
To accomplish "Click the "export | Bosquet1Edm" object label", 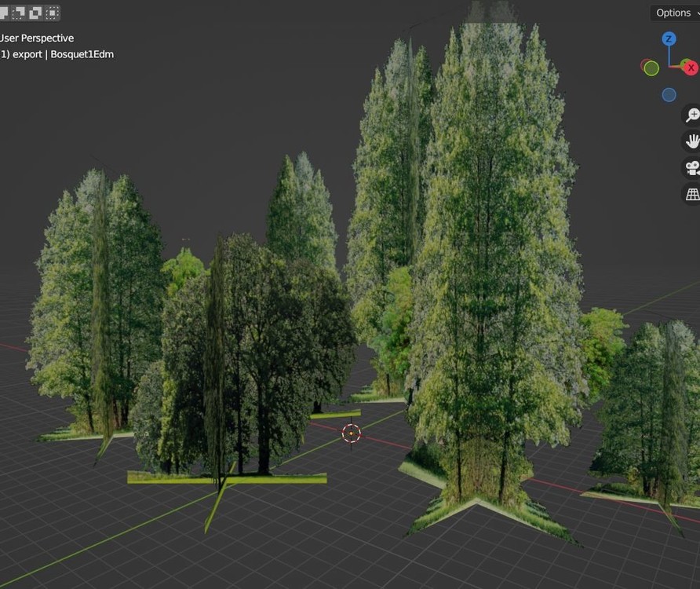I will point(63,54).
